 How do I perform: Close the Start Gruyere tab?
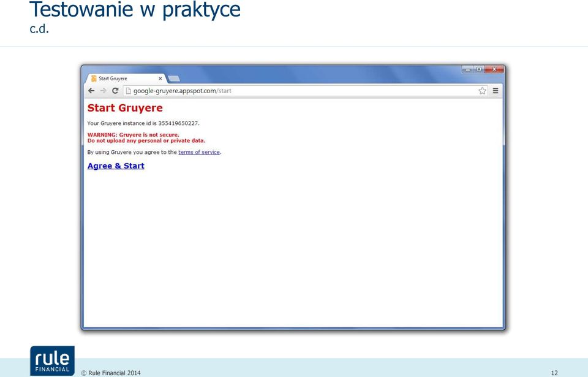160,78
